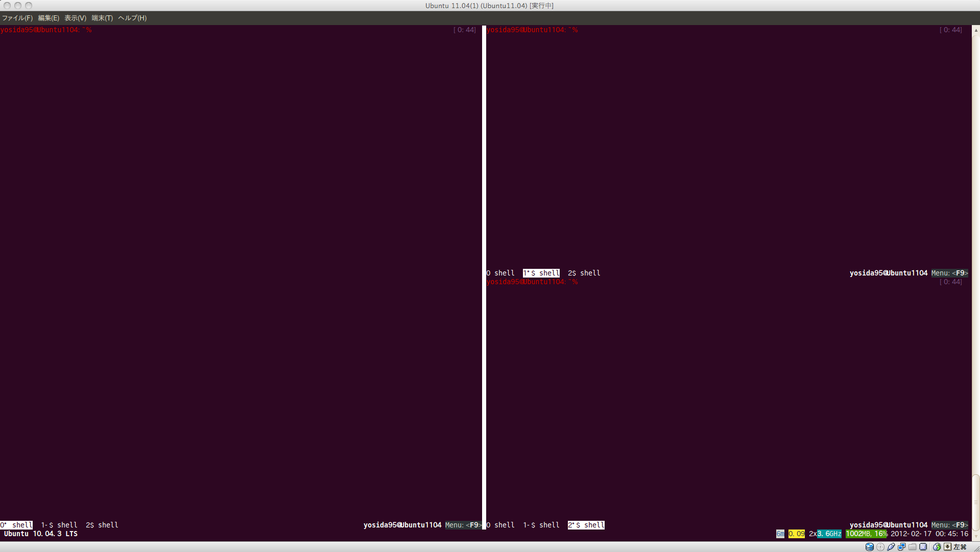Switch to "1-$ shell" in left pane
This screenshot has height=552, width=980.
click(59, 525)
